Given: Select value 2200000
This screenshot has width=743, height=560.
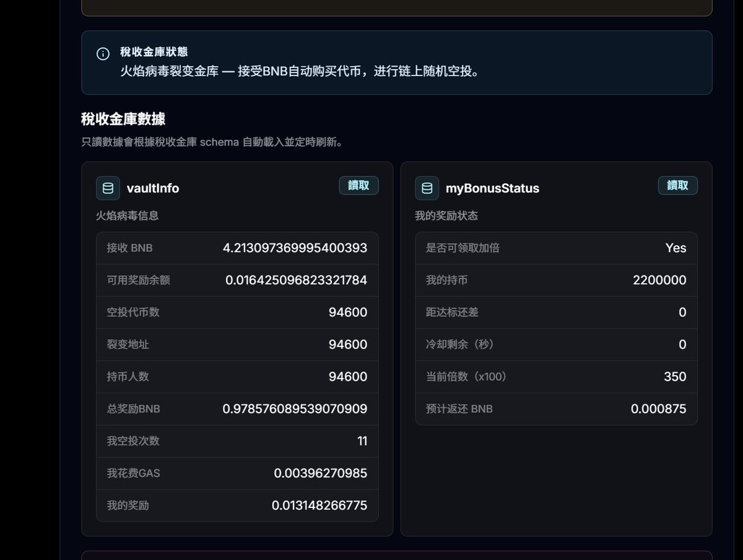Looking at the screenshot, I should point(659,280).
